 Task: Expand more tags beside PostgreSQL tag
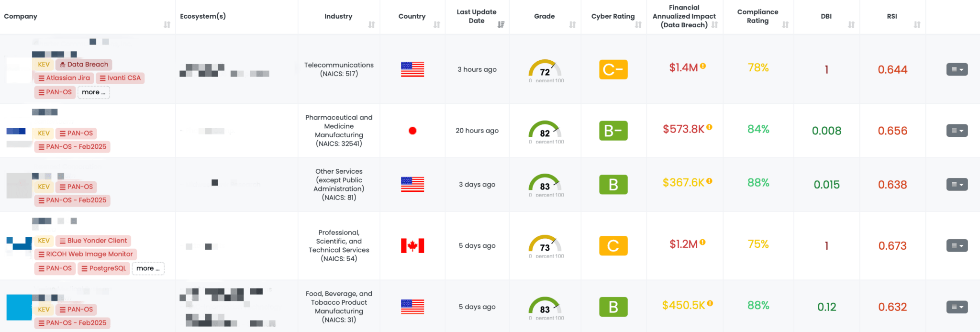click(148, 268)
